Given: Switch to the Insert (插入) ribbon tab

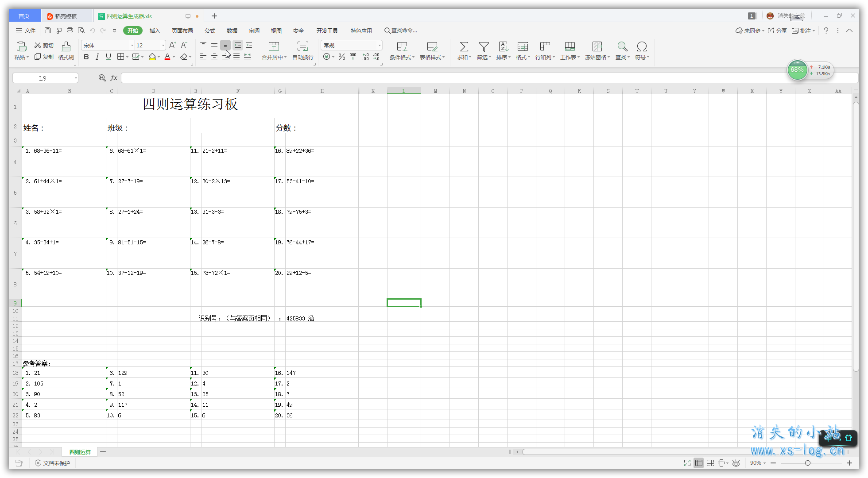Looking at the screenshot, I should (155, 31).
